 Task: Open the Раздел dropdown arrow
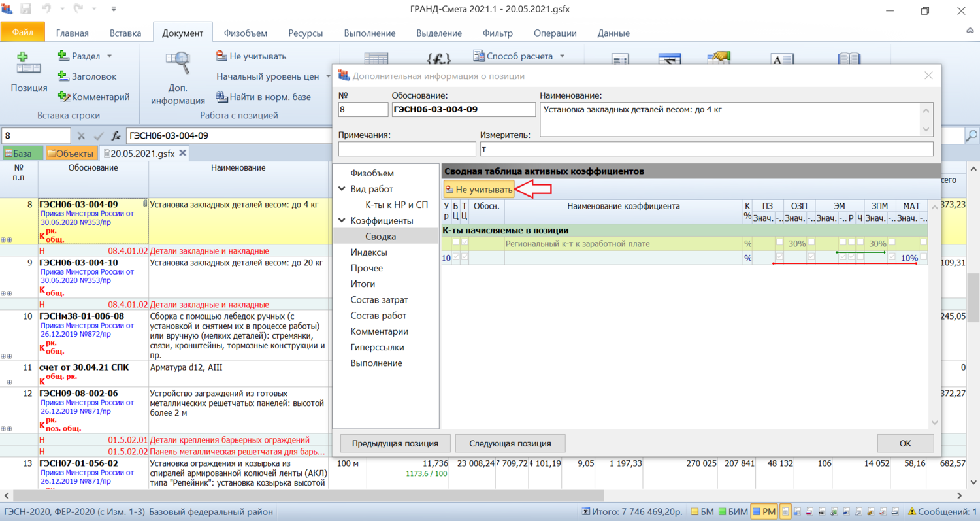click(x=110, y=56)
